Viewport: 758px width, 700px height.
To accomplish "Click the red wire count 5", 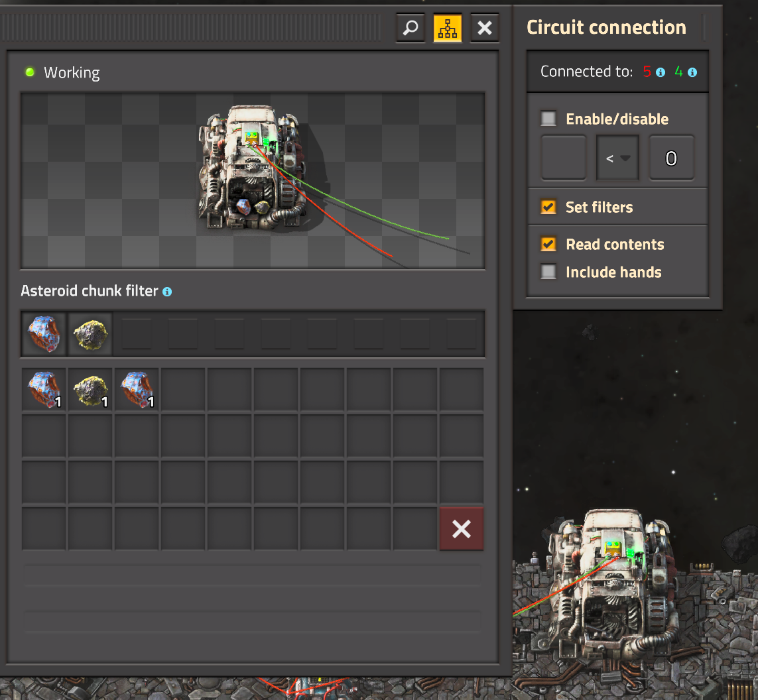I will [647, 72].
